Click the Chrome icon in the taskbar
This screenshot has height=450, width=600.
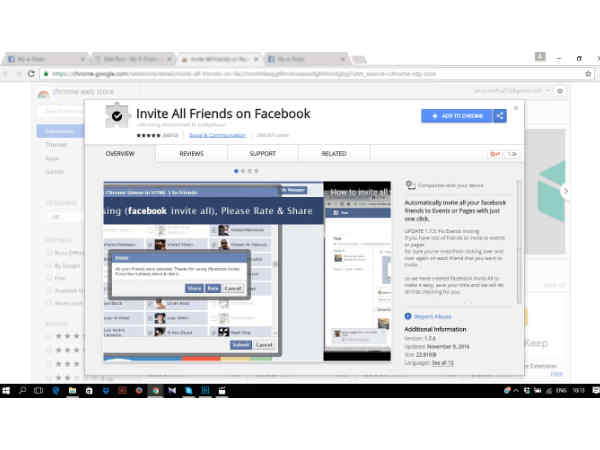click(155, 390)
